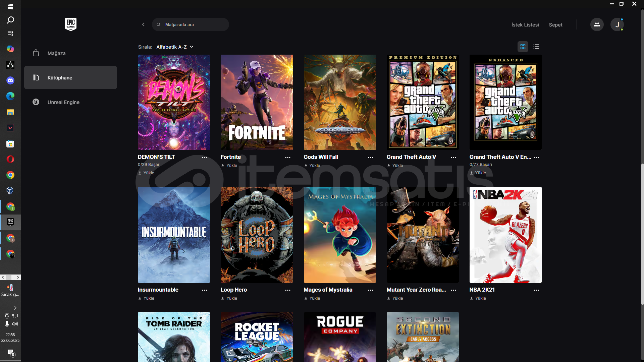Viewport: 644px width, 362px height.
Task: Click Yükle under Mages of Mystralia
Action: tap(312, 298)
